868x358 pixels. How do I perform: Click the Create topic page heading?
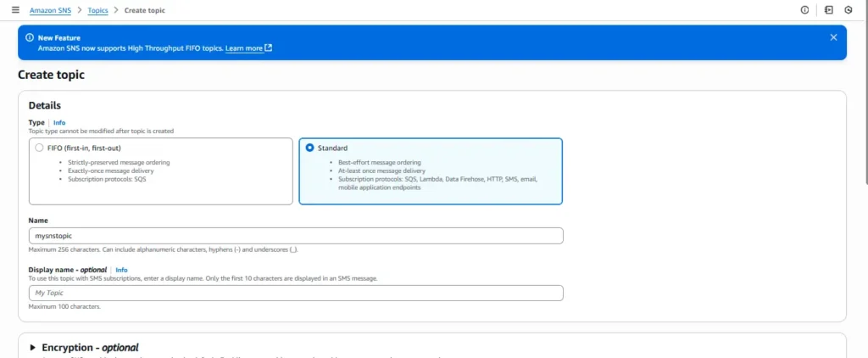coord(51,75)
